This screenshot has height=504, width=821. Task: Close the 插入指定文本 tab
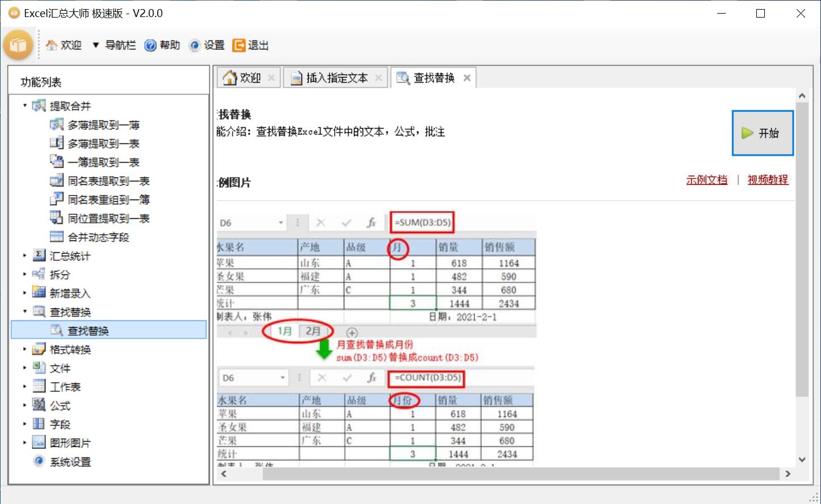pyautogui.click(x=378, y=78)
